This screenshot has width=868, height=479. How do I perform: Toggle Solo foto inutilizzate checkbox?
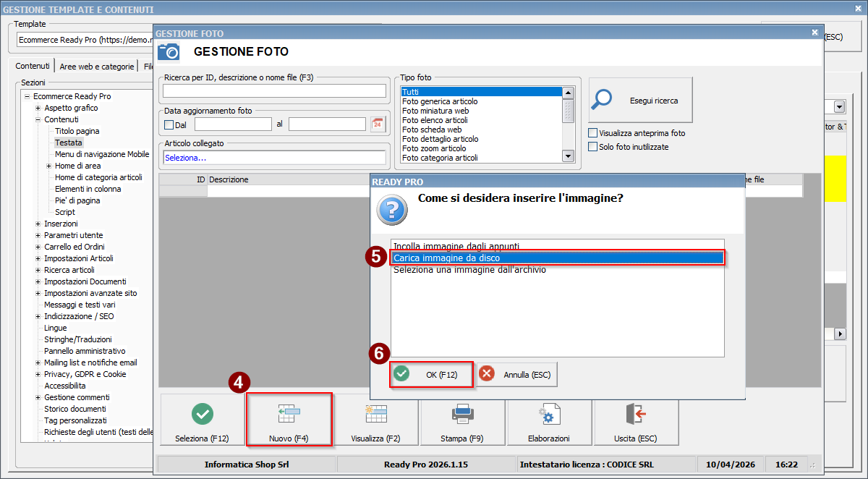[x=593, y=147]
